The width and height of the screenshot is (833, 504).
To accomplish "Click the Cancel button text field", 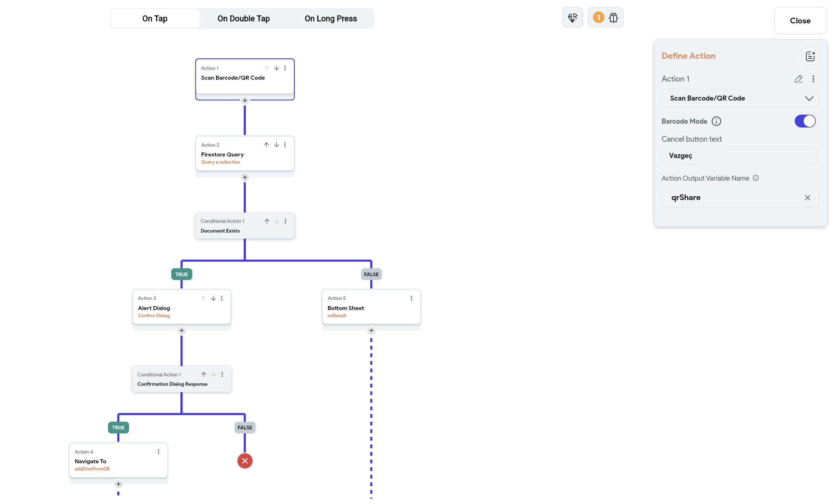I will 739,156.
